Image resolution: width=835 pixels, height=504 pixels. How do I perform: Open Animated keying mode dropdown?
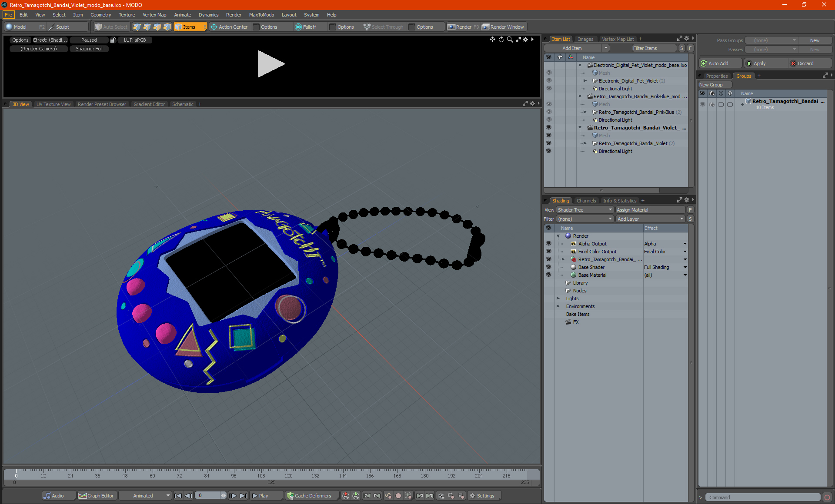146,496
